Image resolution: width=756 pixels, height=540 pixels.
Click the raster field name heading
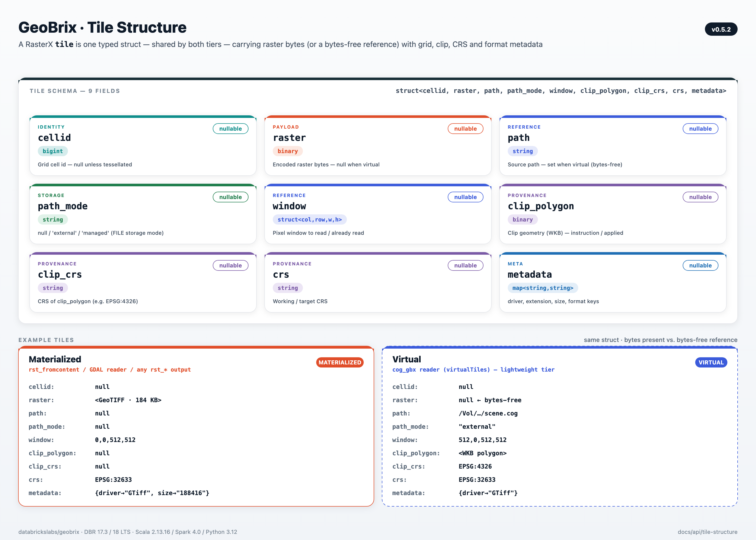point(289,138)
